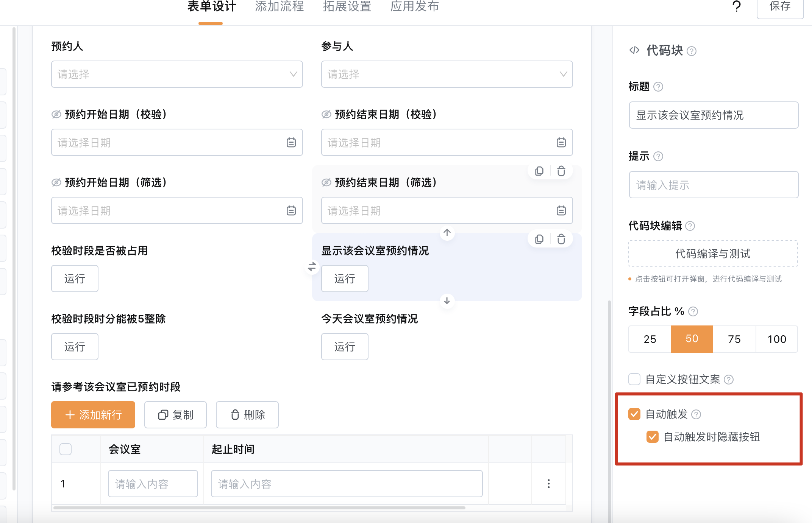812x523 pixels.
Task: Click the help icon next to 标题
Action: click(658, 87)
